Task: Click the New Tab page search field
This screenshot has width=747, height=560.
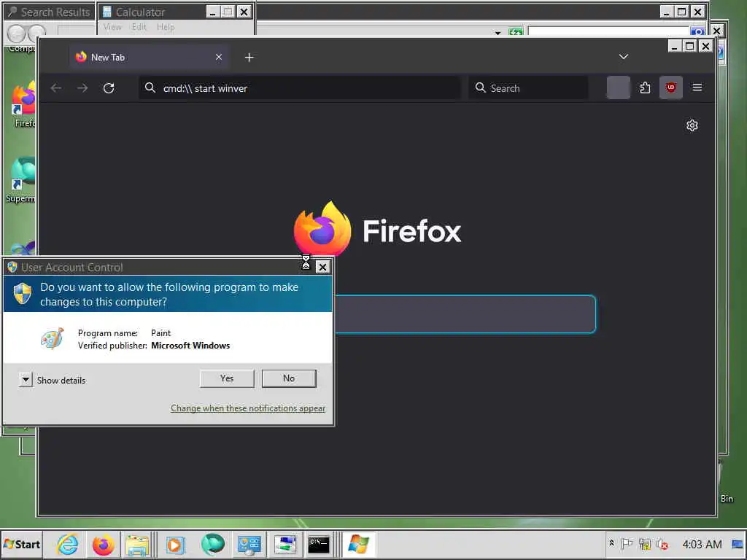Action: [465, 314]
